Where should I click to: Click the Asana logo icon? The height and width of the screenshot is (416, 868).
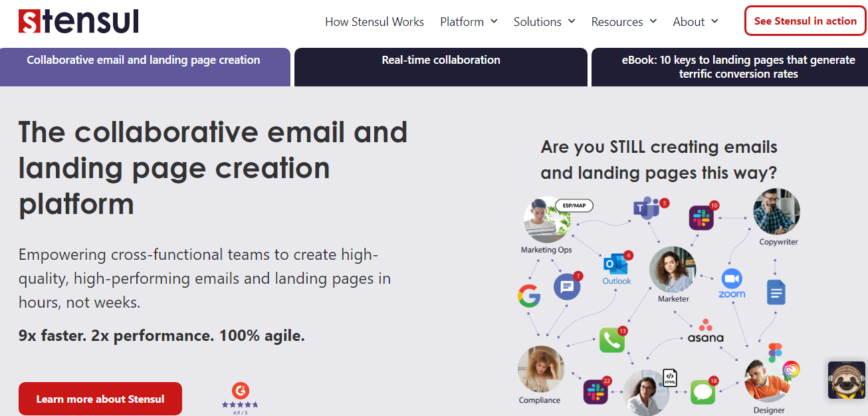705,331
